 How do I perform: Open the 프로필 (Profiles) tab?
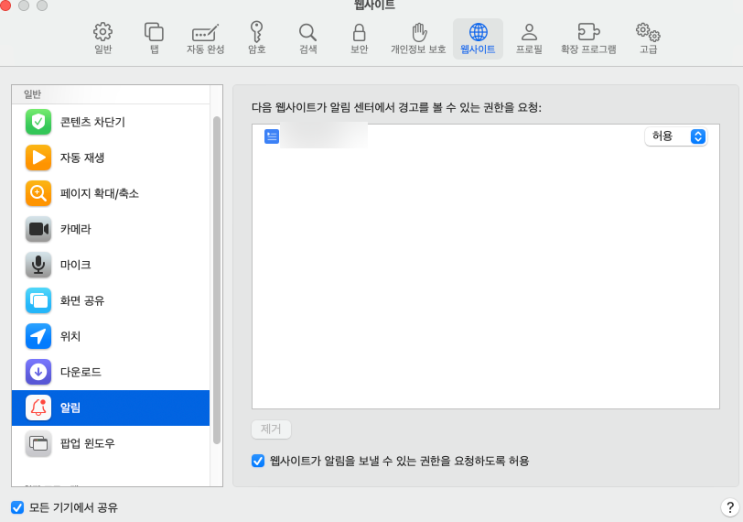[x=529, y=39]
